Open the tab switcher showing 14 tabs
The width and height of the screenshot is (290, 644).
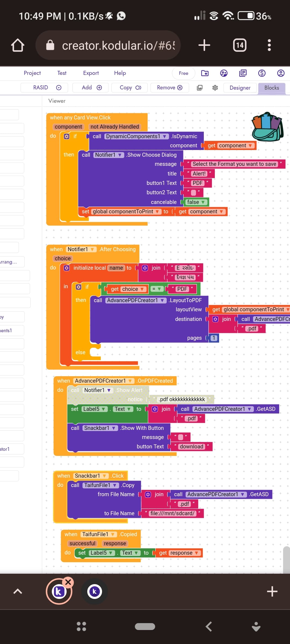tap(240, 45)
